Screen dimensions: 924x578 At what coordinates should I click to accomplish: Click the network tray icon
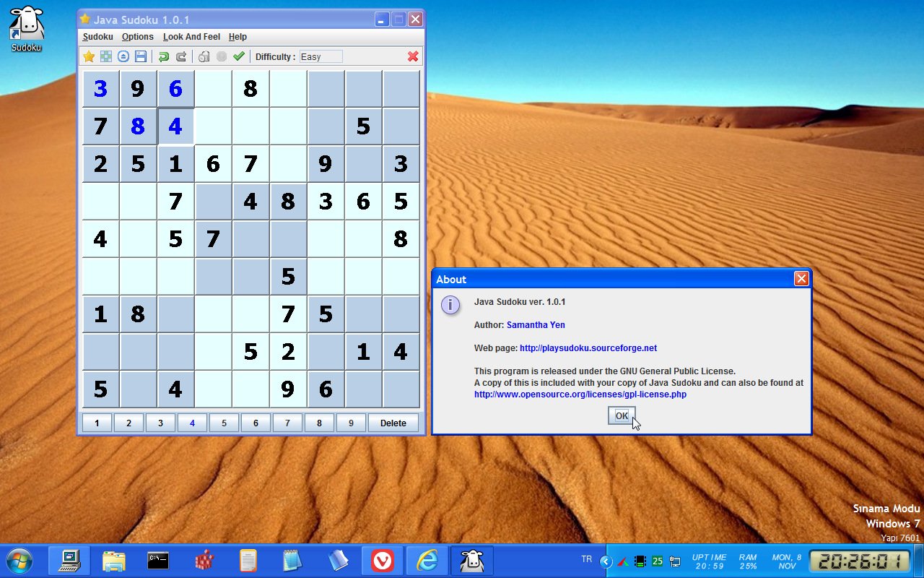pos(675,561)
